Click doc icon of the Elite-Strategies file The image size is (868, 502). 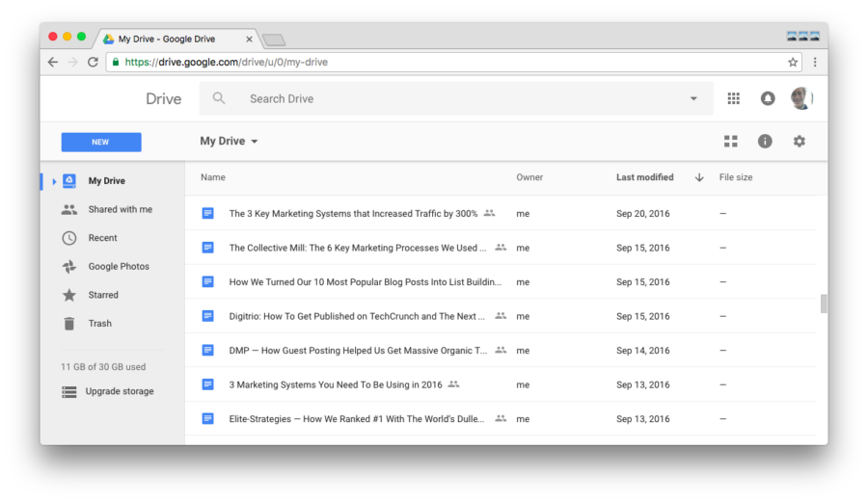pos(207,418)
